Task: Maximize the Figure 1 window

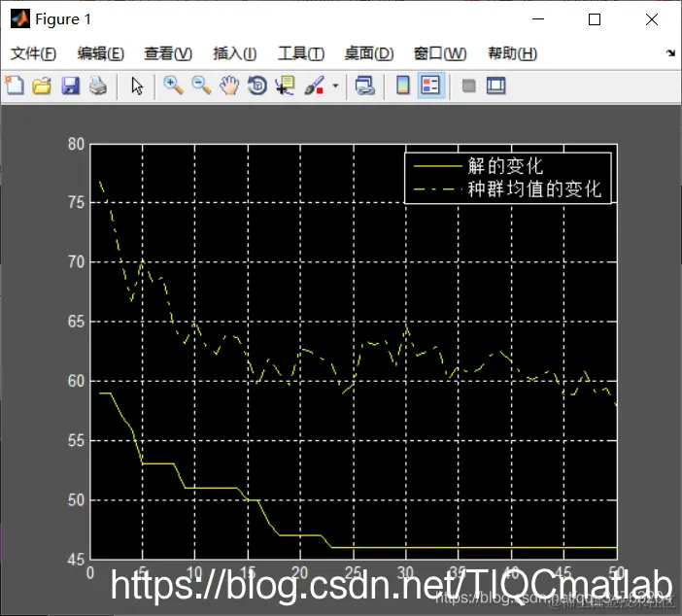Action: tap(595, 19)
